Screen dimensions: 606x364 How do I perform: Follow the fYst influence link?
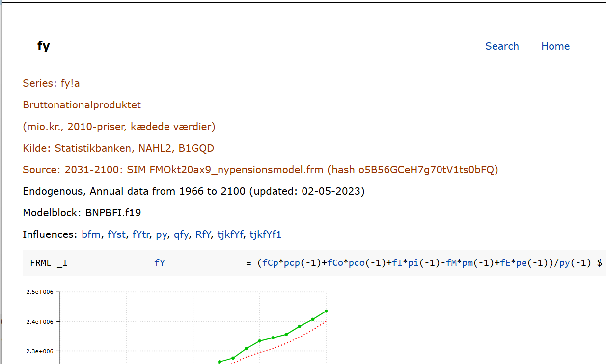pos(116,234)
